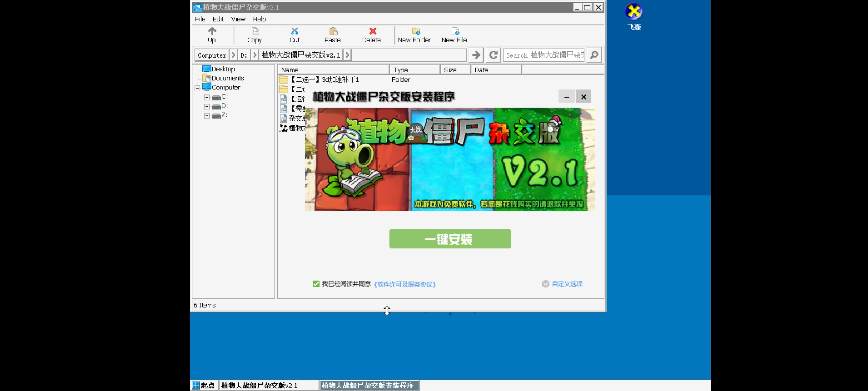Collapse the Computer tree node
Viewport: 868px width, 391px height.
click(197, 88)
